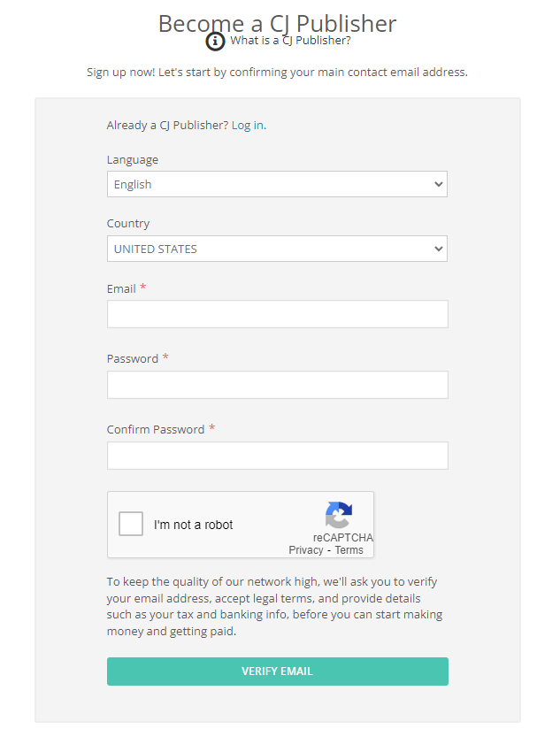Viewport: 560px width, 729px height.
Task: Click the Password field label
Action: 133,359
